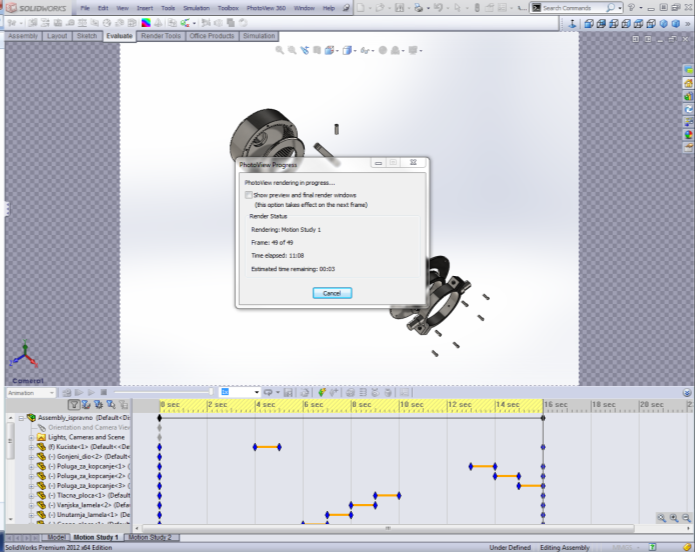695x552 pixels.
Task: Select Unutarnja_lamela<1> in the motion tree
Action: point(89,515)
